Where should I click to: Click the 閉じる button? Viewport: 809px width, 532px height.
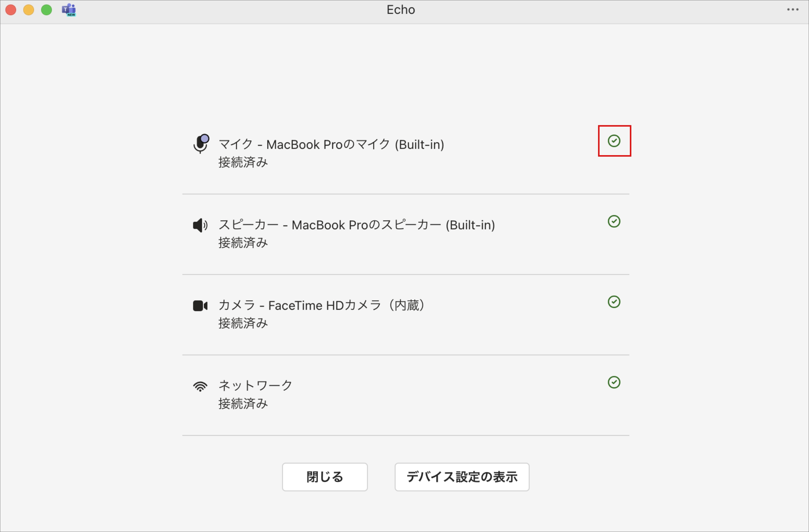[325, 477]
